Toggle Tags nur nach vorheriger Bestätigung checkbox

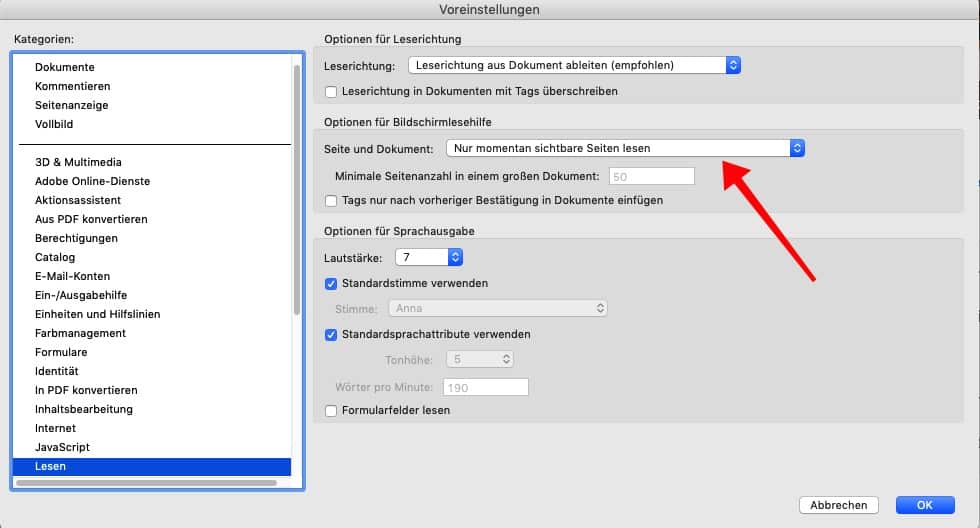pyautogui.click(x=332, y=201)
